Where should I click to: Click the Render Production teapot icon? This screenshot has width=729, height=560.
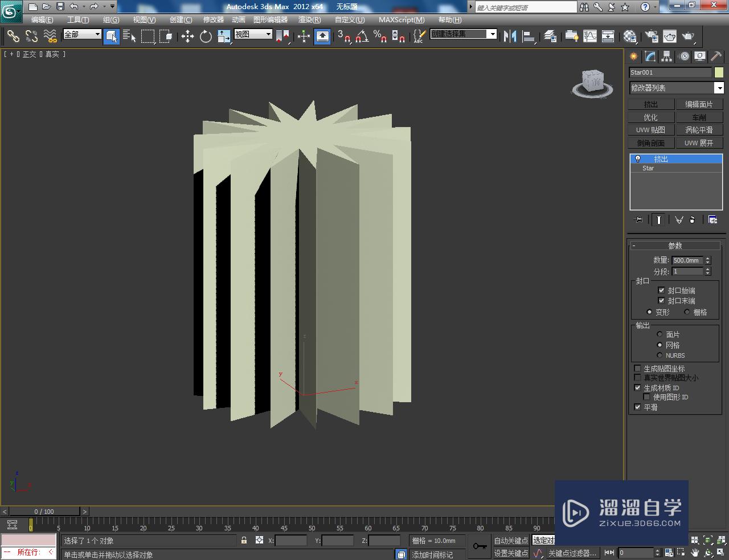[x=689, y=36]
